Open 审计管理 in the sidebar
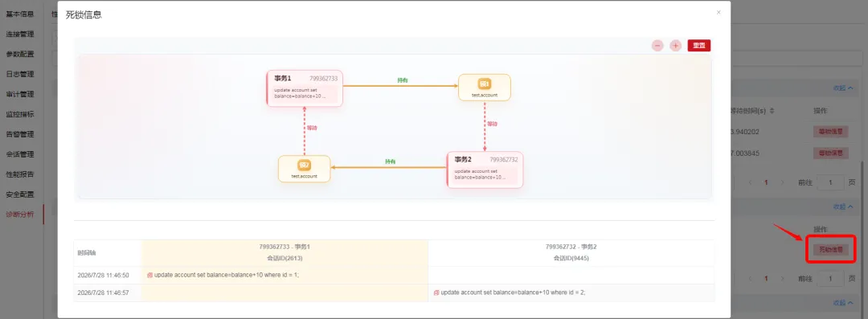 tap(20, 94)
